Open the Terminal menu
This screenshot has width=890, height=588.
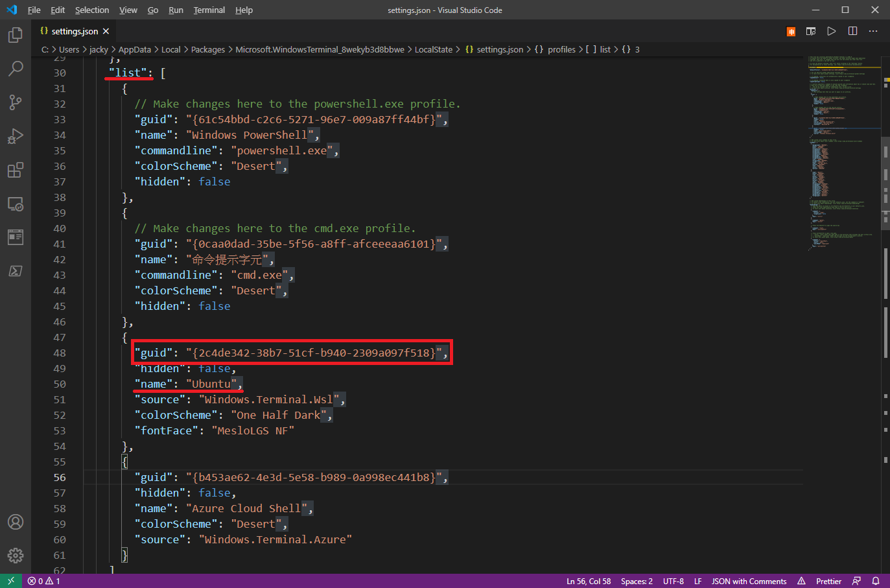(x=209, y=10)
